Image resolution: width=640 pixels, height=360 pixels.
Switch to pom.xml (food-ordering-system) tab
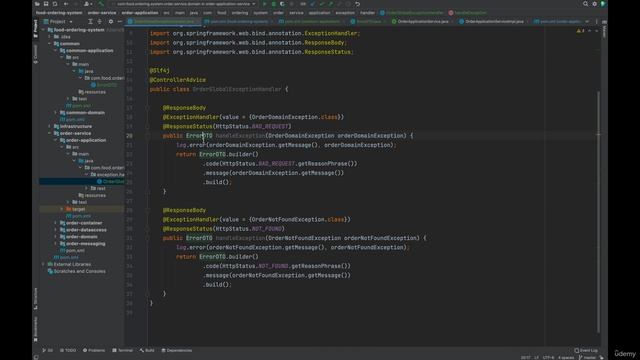tap(239, 21)
